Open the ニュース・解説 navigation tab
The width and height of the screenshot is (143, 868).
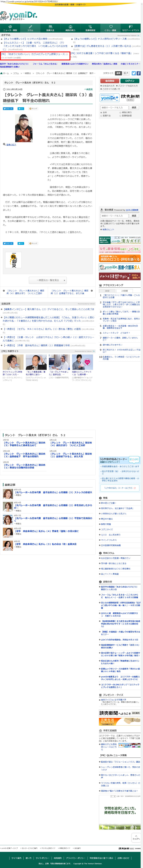pyautogui.click(x=10, y=28)
